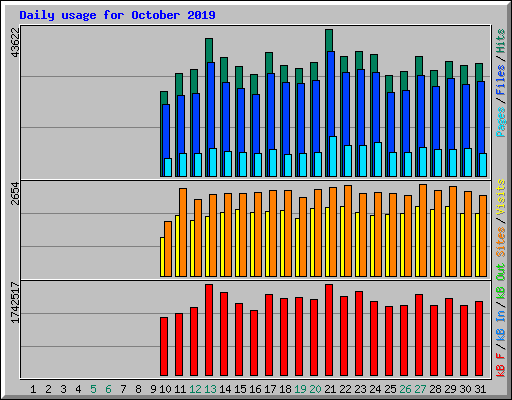This screenshot has width=512, height=400.
Task: Click day label 17 on x-axis
Action: (270, 389)
